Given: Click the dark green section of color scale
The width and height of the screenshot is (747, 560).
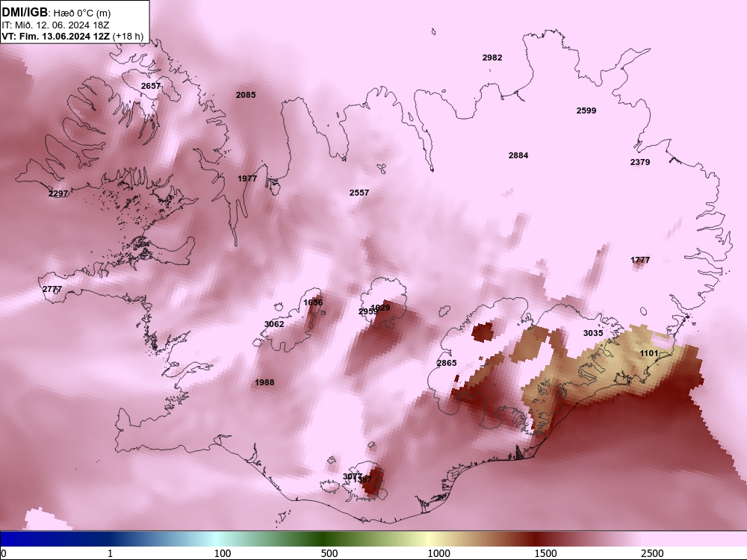Looking at the screenshot, I should (x=324, y=539).
